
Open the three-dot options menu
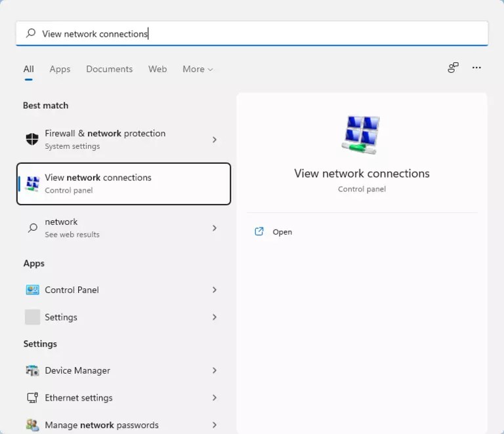click(476, 68)
